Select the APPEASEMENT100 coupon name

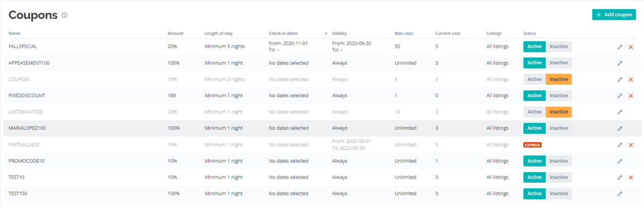(x=29, y=63)
